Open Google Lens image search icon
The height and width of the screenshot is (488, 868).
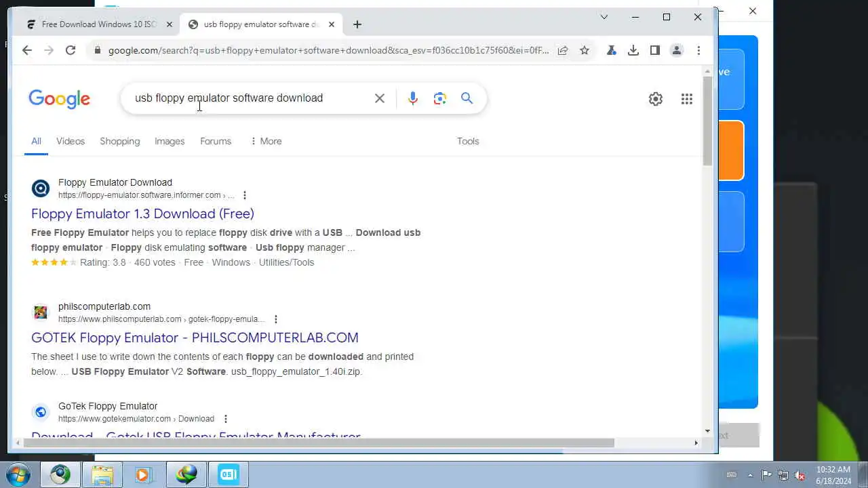[x=440, y=98]
